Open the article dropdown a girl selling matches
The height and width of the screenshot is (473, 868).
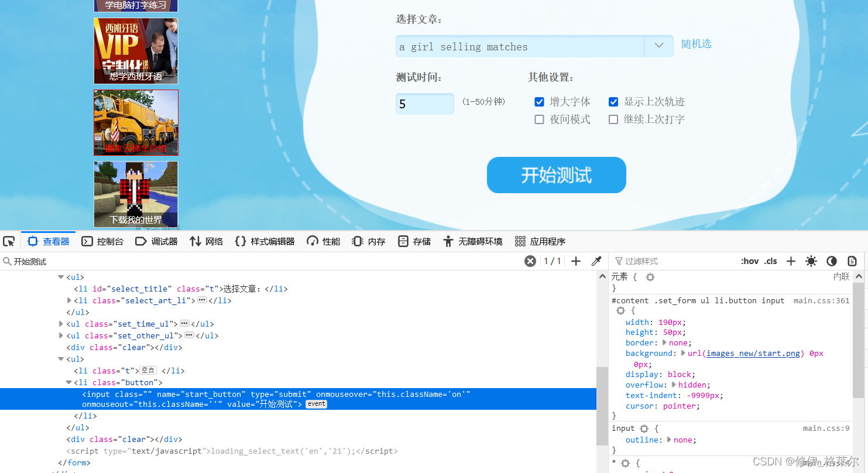tap(534, 46)
